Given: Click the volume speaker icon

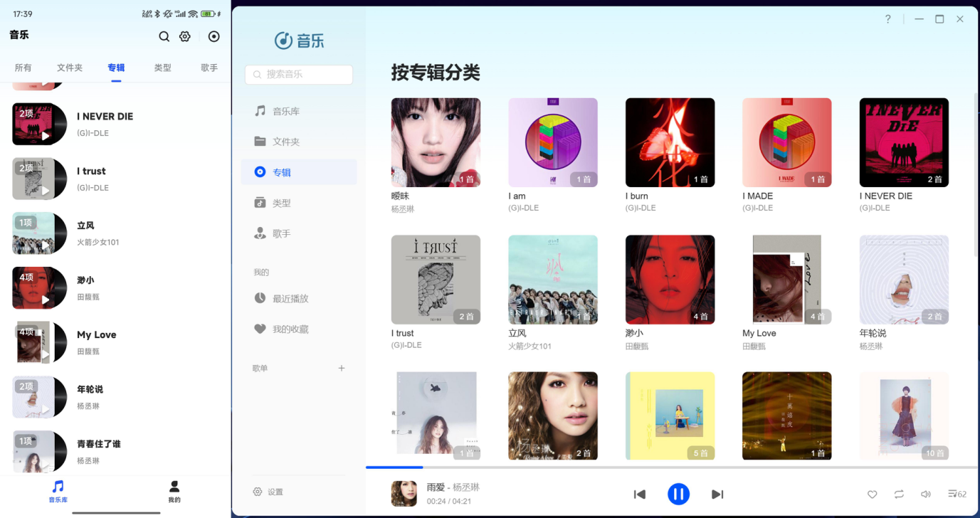Looking at the screenshot, I should coord(926,495).
